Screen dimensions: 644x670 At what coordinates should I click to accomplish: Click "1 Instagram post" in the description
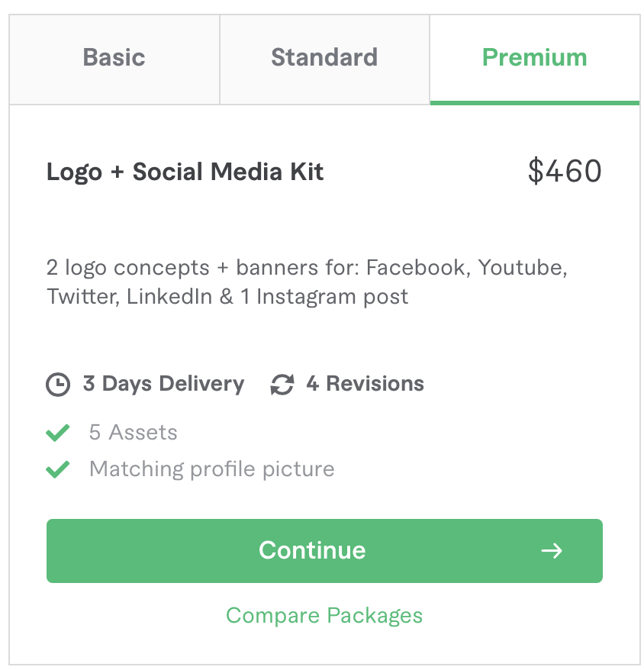(324, 296)
